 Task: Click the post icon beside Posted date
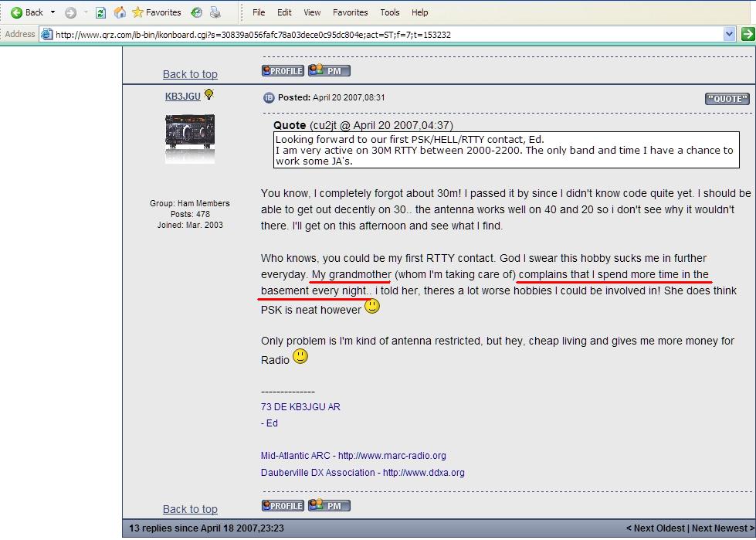click(269, 98)
